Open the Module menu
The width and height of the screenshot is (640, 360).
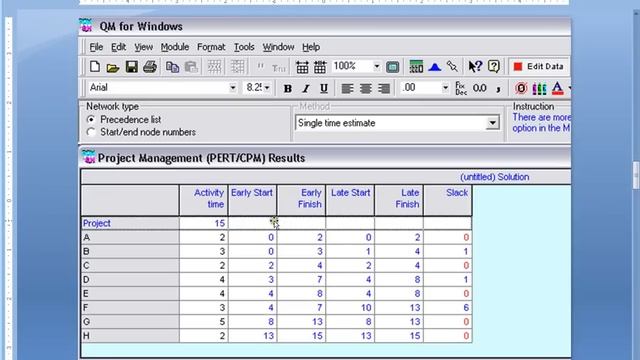(x=175, y=47)
